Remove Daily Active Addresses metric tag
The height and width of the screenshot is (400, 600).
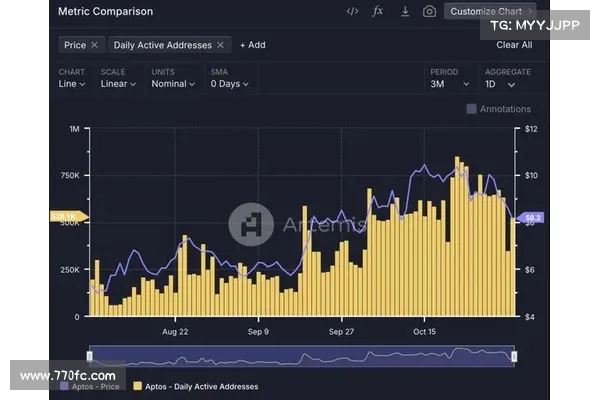[220, 45]
